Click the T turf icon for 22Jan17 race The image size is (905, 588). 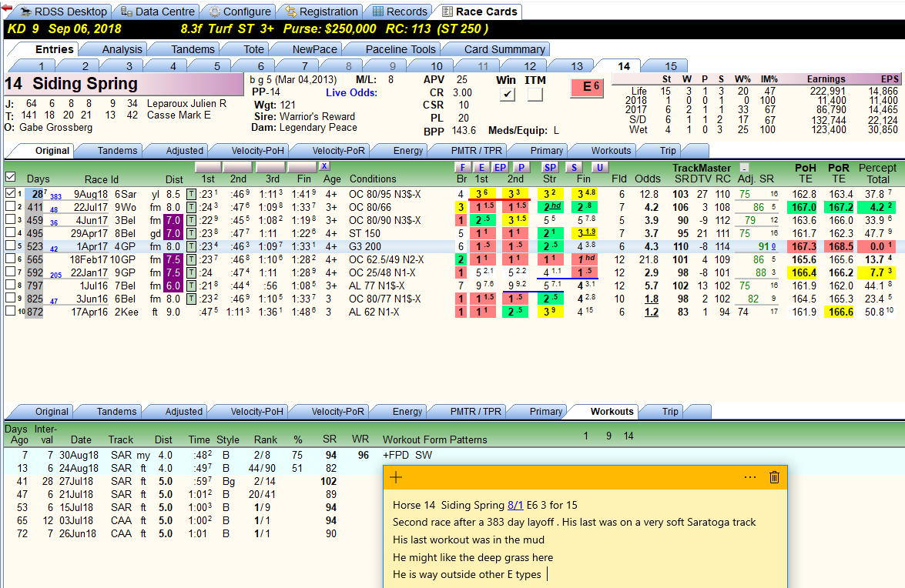tap(191, 272)
